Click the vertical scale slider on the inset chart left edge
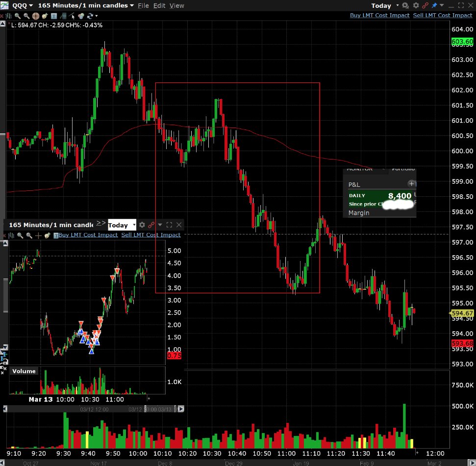The height and width of the screenshot is (466, 476). pos(5,295)
